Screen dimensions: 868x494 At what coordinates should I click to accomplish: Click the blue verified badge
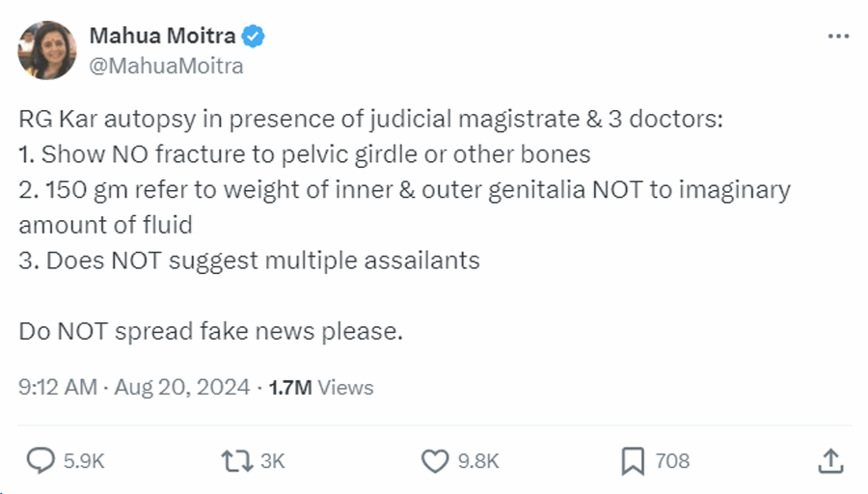point(255,37)
